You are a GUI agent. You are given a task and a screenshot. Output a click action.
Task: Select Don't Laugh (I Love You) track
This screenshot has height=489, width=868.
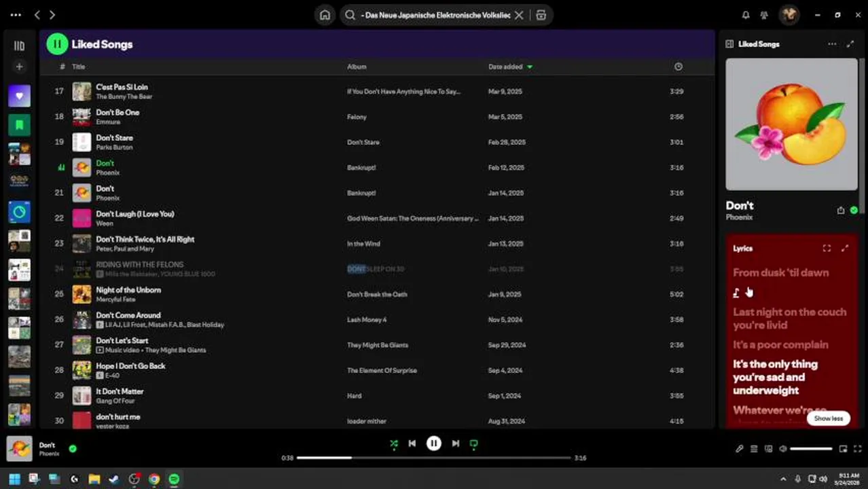point(135,214)
